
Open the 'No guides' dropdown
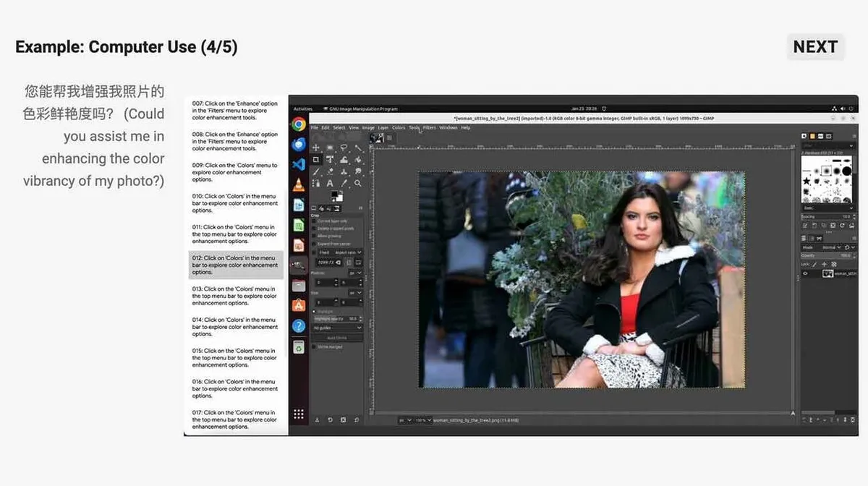(x=337, y=328)
